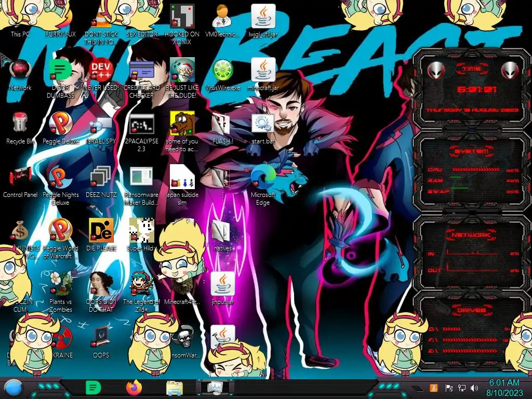The height and width of the screenshot is (399, 532).
Task: Open the Start orb button
Action: click(14, 388)
